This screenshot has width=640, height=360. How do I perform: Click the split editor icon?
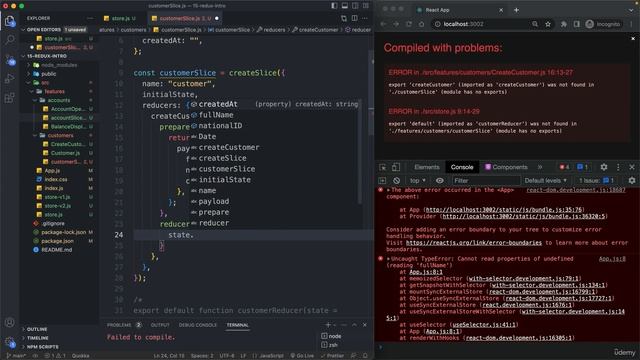click(x=354, y=18)
